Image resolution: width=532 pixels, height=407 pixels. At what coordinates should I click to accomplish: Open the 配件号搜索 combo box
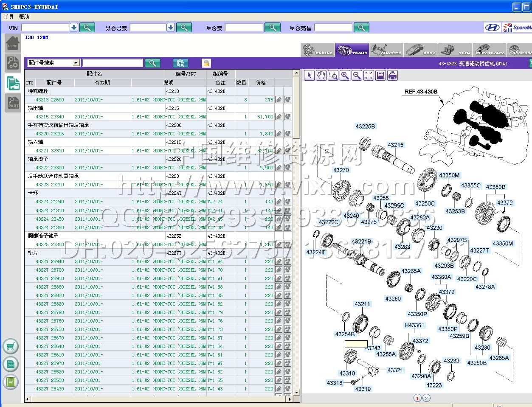tap(76, 63)
